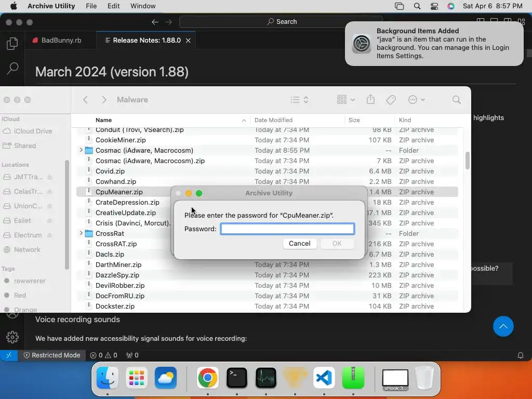532x399 pixels.
Task: Click Finder share icon
Action: point(370,99)
